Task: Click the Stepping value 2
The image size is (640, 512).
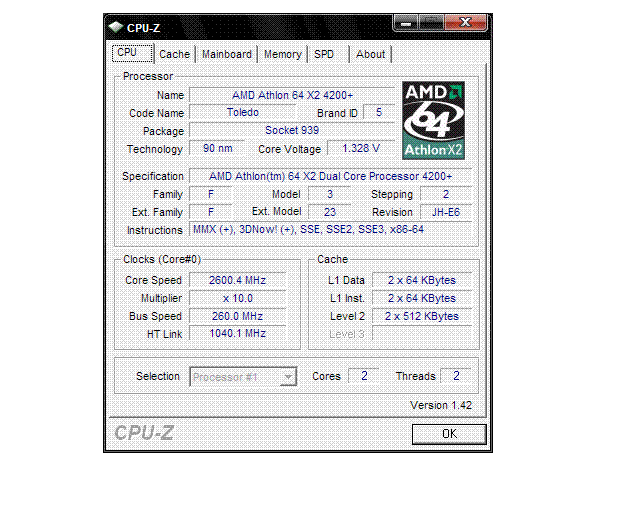Action: (x=446, y=194)
